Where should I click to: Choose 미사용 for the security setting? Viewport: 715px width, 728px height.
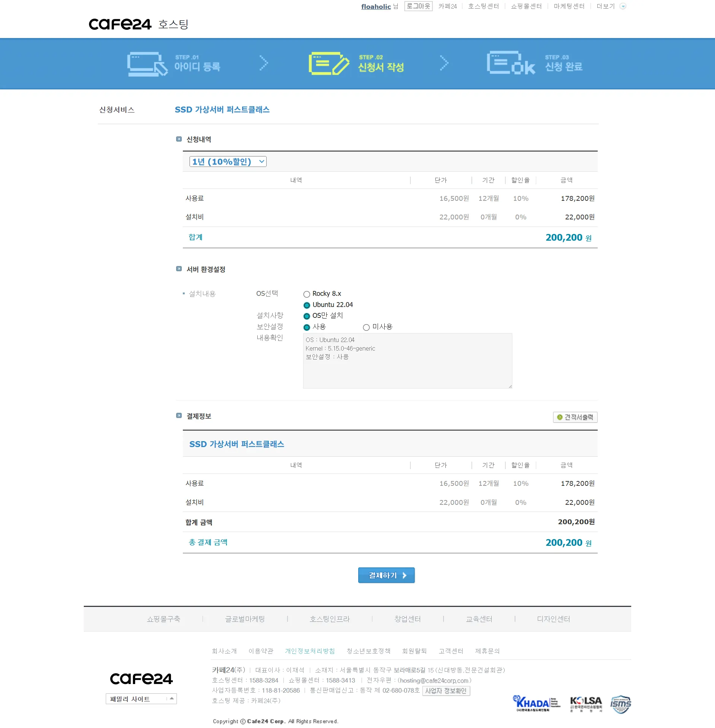pyautogui.click(x=366, y=327)
